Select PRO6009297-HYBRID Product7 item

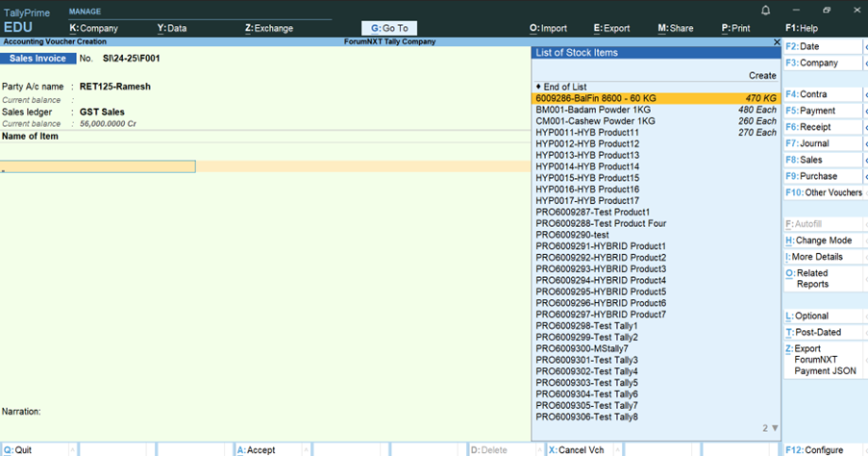tap(656, 315)
